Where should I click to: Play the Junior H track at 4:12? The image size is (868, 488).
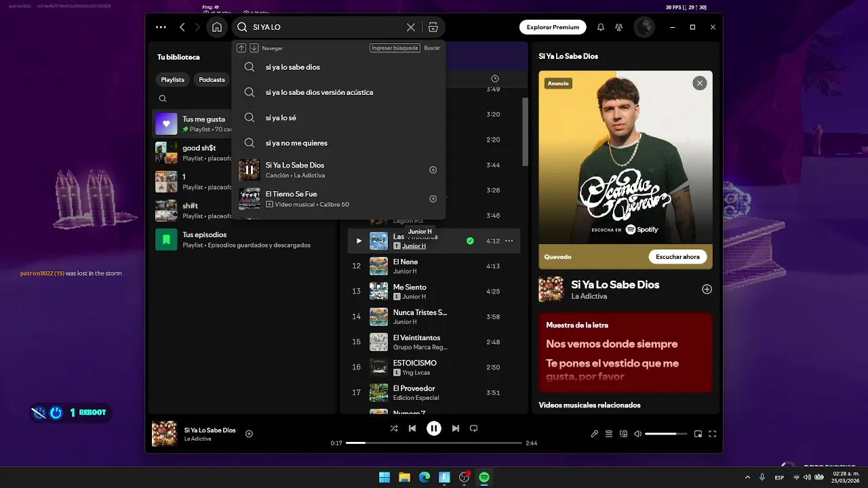[x=359, y=241]
